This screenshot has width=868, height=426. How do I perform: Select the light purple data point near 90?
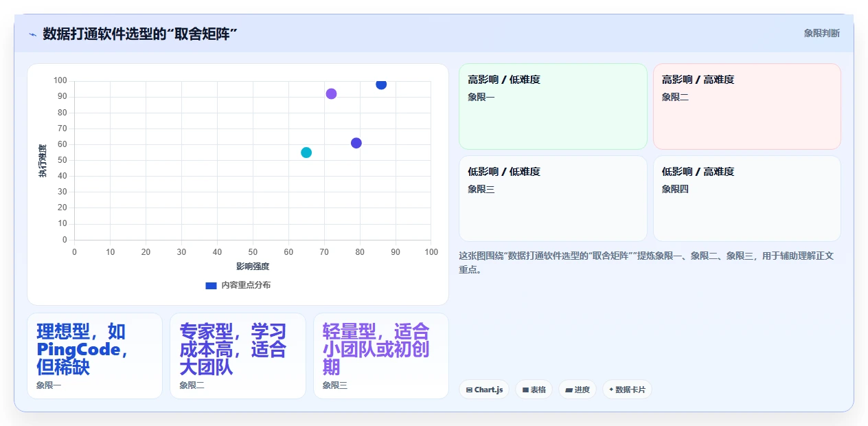tap(331, 93)
